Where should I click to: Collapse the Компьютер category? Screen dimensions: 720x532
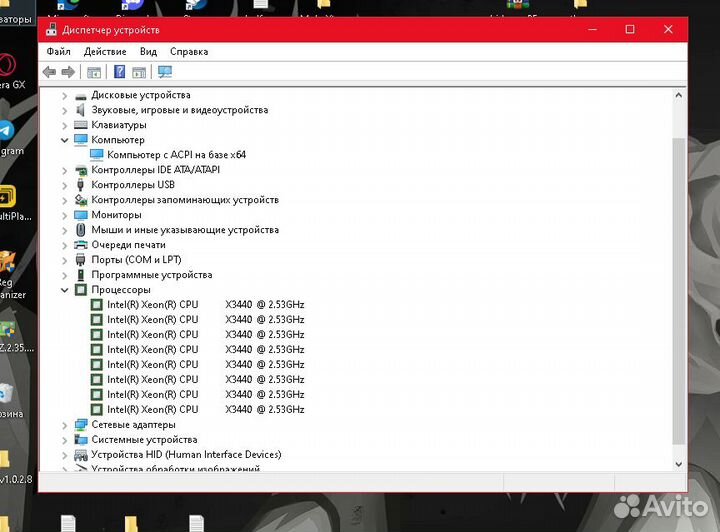65,140
